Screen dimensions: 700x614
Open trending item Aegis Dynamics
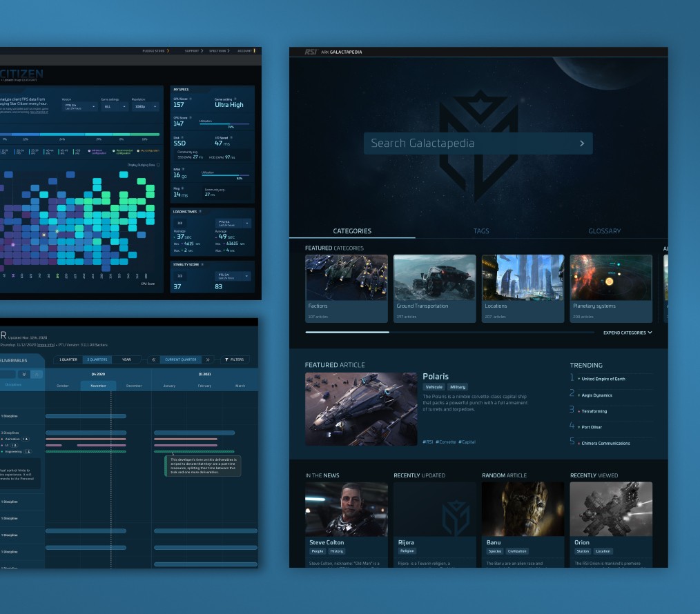point(597,395)
